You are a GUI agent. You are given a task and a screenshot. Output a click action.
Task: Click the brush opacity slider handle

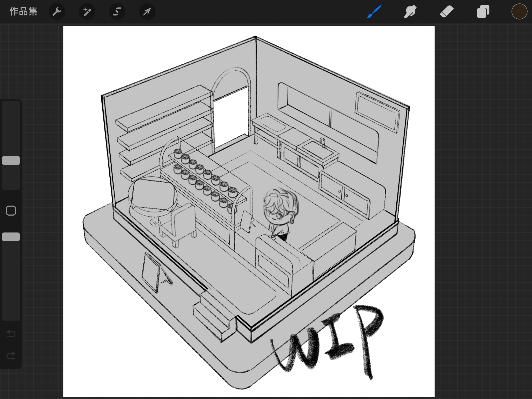pos(11,237)
